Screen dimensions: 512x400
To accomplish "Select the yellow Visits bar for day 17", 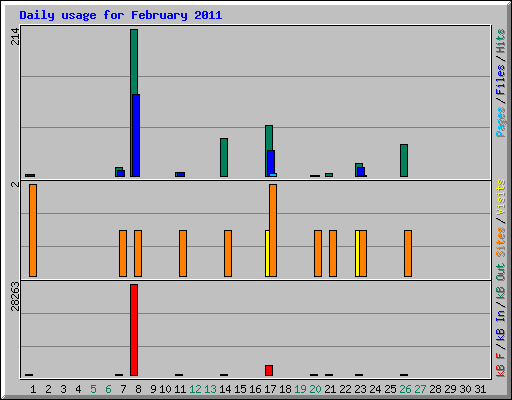I will [267, 253].
